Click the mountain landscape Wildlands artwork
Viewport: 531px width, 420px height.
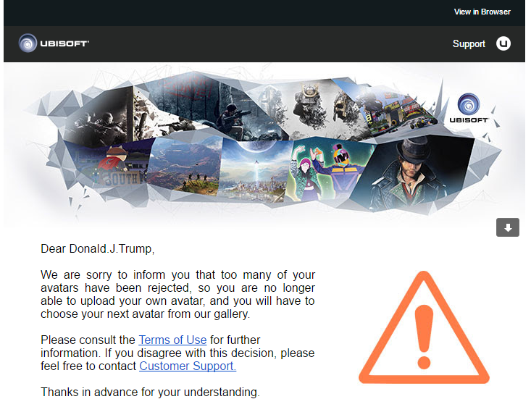pos(185,166)
